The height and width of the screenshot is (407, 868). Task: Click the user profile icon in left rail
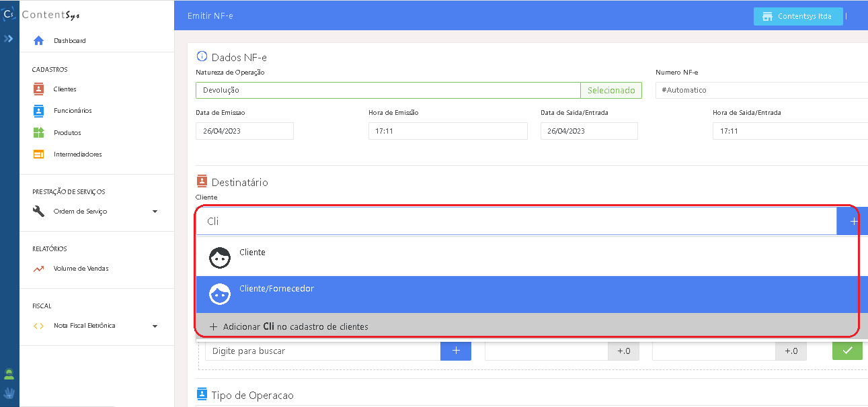[x=9, y=374]
